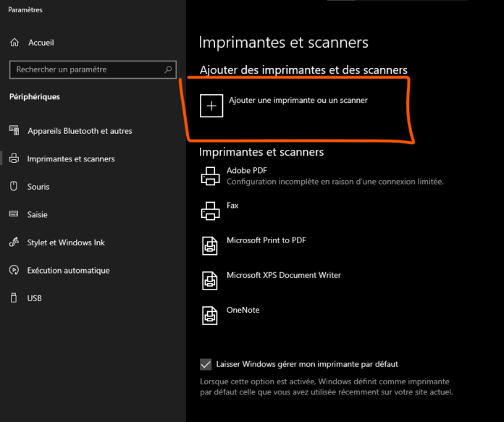
Task: Go to Saisie settings
Action: (x=38, y=214)
